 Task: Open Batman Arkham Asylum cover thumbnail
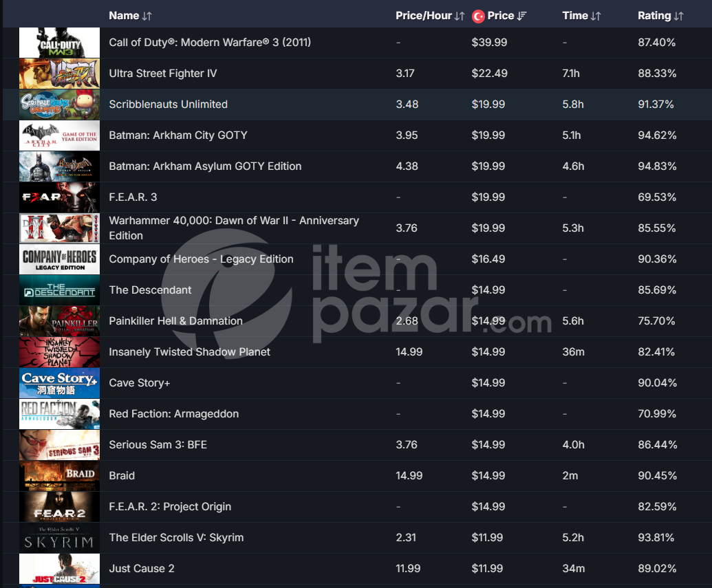point(59,166)
